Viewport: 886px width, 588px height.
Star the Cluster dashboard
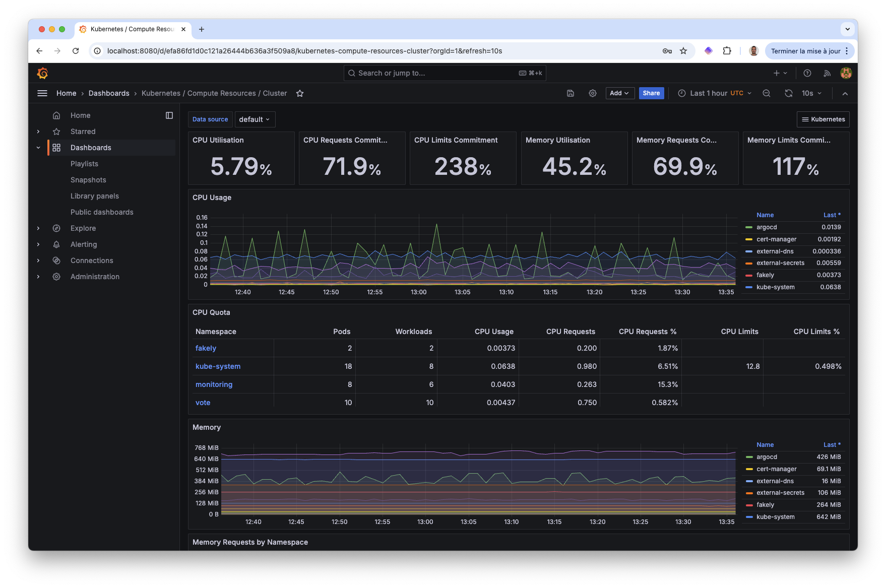300,93
